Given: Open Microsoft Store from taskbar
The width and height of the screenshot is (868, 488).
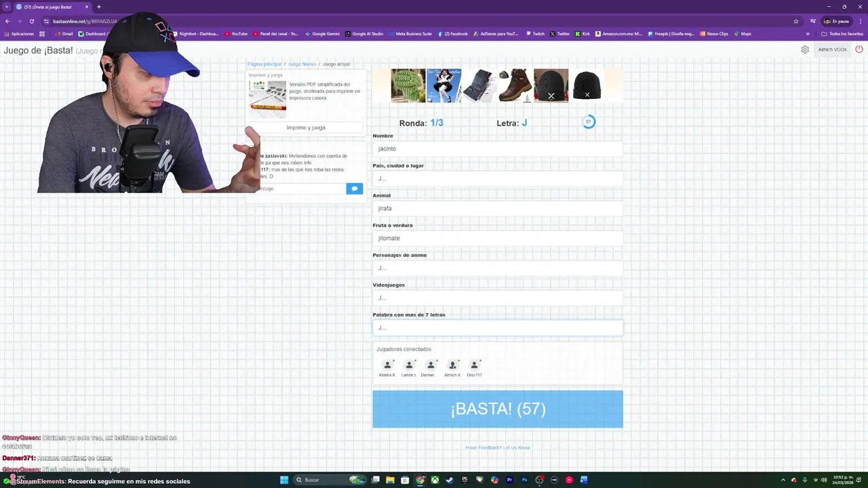Looking at the screenshot, I should [x=405, y=480].
